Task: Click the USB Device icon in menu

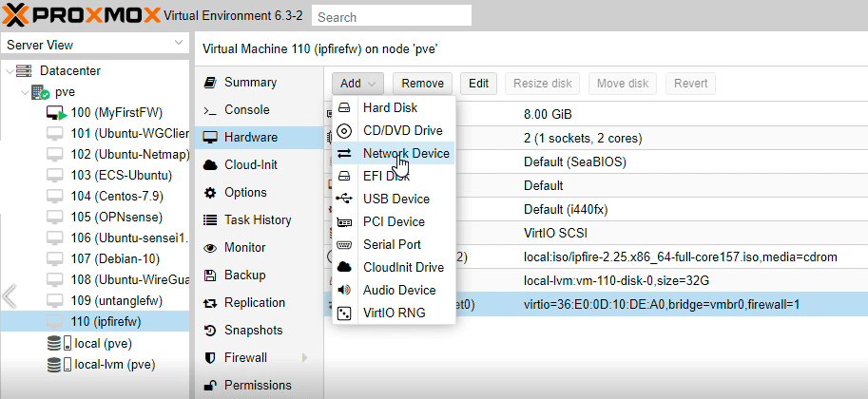Action: [344, 199]
